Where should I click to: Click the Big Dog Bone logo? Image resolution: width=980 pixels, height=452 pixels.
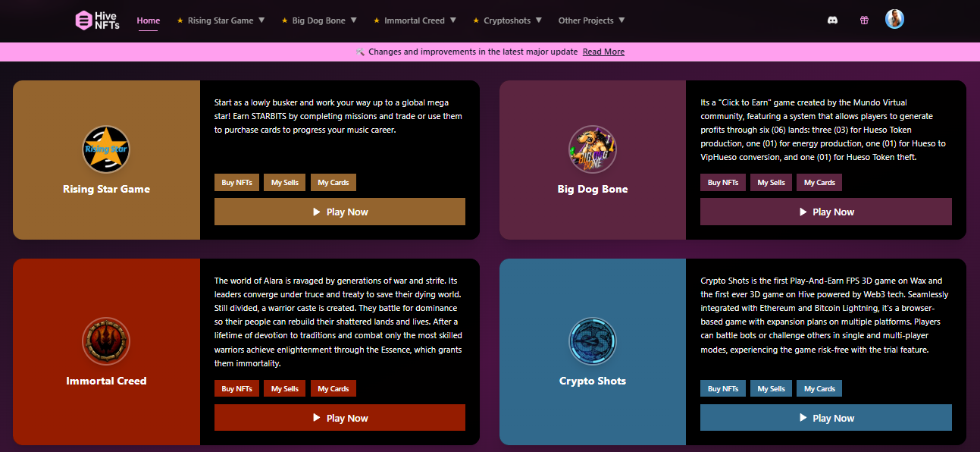click(593, 149)
